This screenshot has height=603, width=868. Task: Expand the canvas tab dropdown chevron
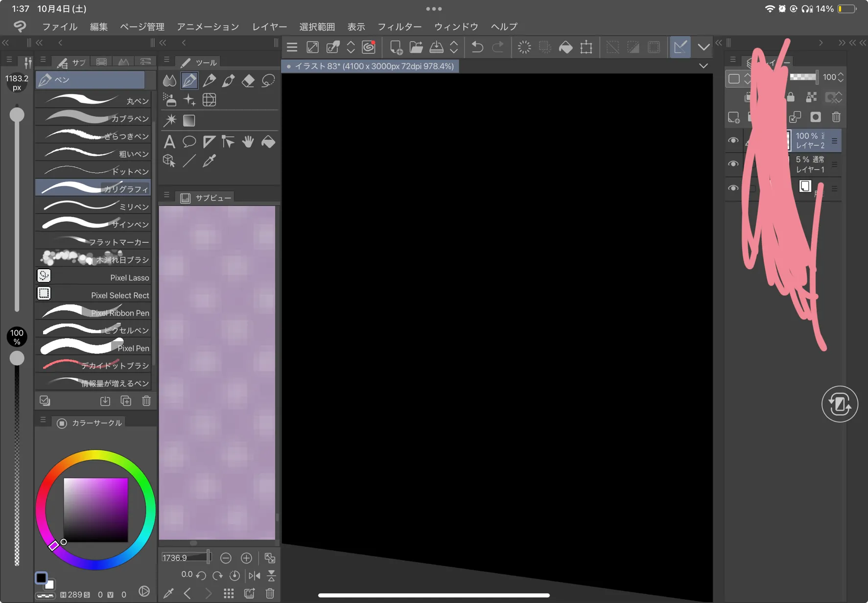click(704, 66)
